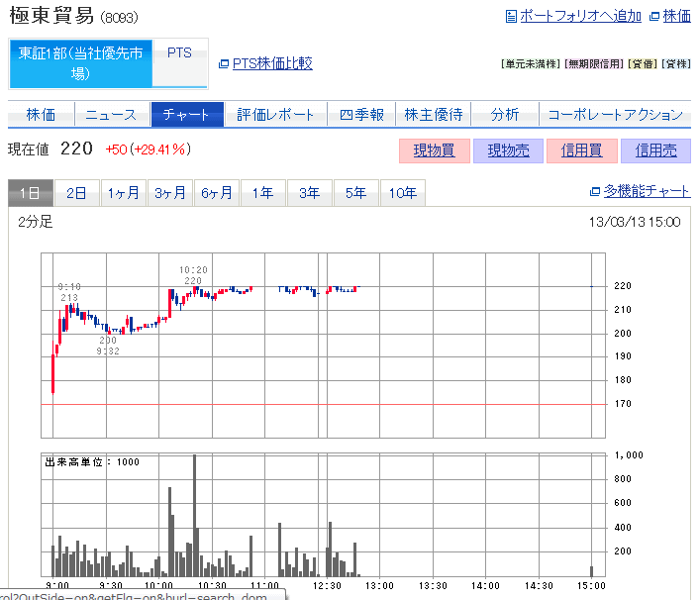700x600 pixels.
Task: Click the portfolio list icon
Action: click(511, 17)
